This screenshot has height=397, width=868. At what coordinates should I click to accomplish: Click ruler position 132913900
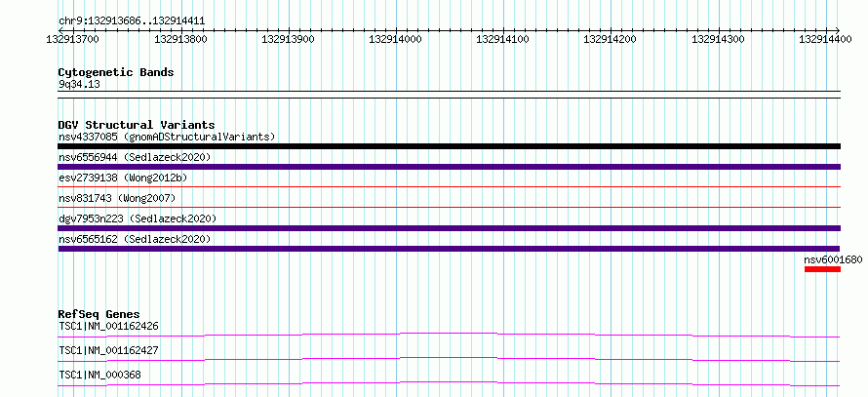point(289,39)
